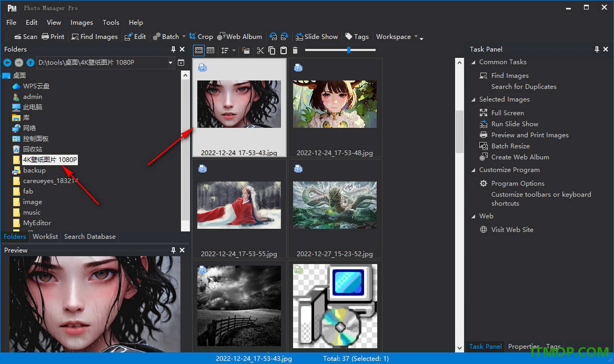This screenshot has height=364, width=614.
Task: Click the Batch toolbar button
Action: tap(166, 36)
